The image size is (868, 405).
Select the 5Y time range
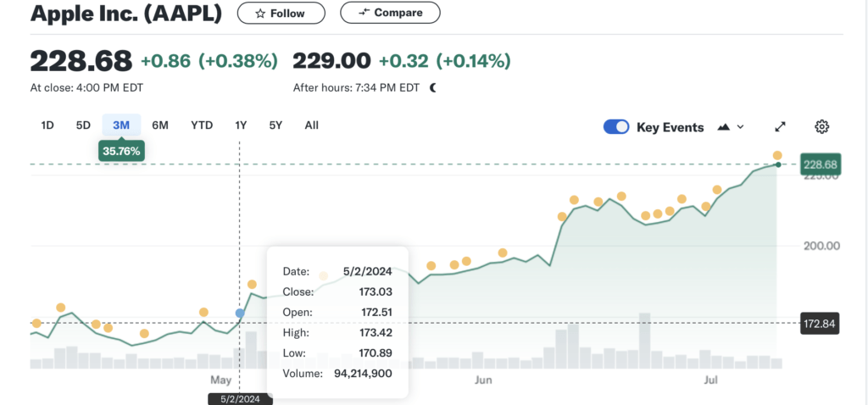tap(275, 125)
